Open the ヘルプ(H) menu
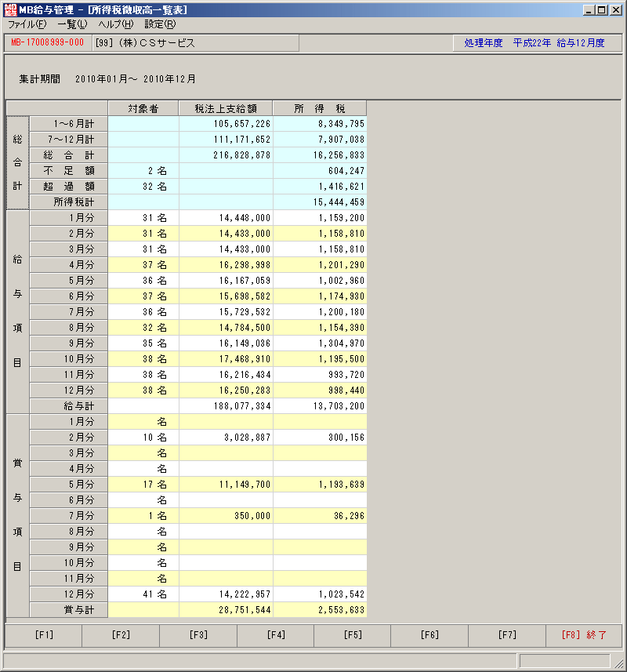This screenshot has height=672, width=627. coord(116,24)
